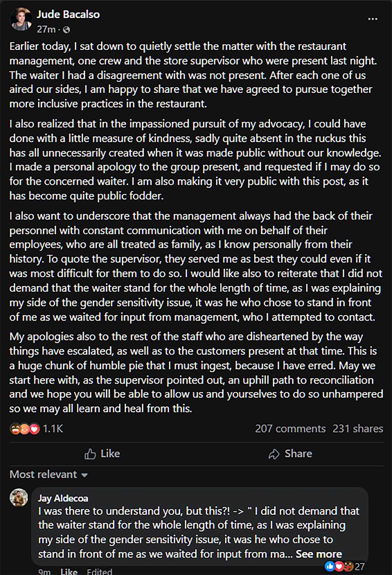Open the 27m post timestamp link
Image resolution: width=392 pixels, height=575 pixels.
pyautogui.click(x=46, y=29)
